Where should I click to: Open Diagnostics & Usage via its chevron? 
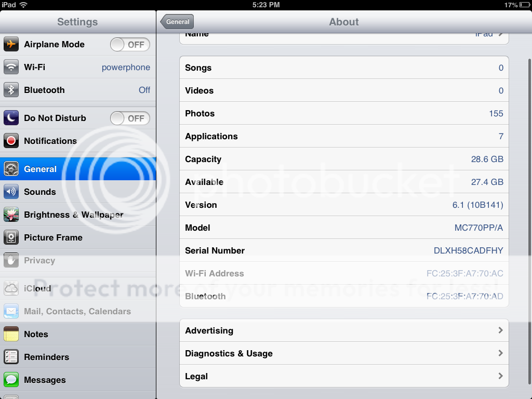(500, 353)
